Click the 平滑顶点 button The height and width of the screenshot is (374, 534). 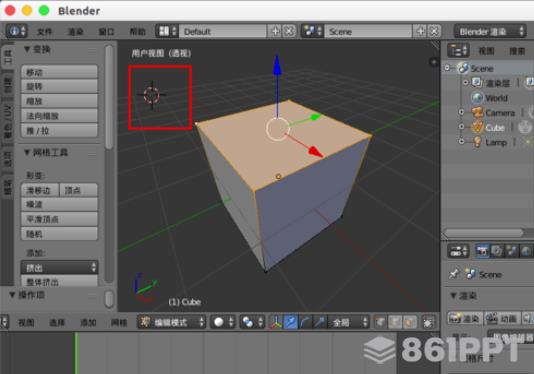point(60,219)
